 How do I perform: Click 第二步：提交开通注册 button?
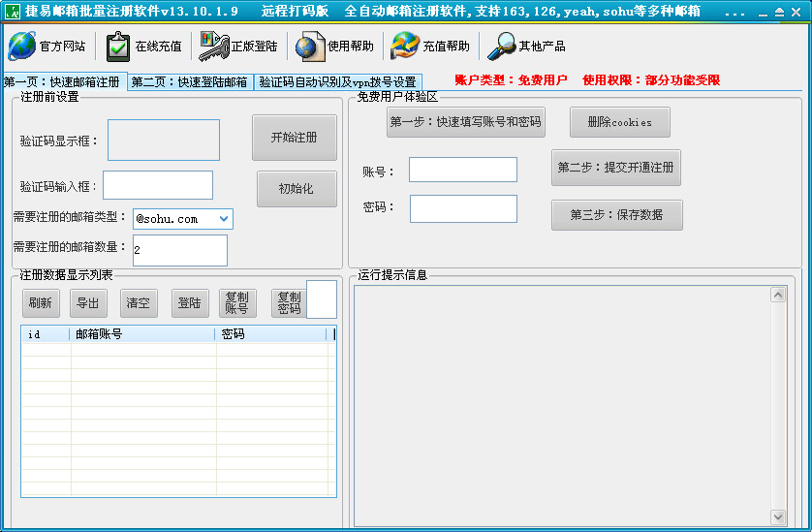pyautogui.click(x=615, y=167)
